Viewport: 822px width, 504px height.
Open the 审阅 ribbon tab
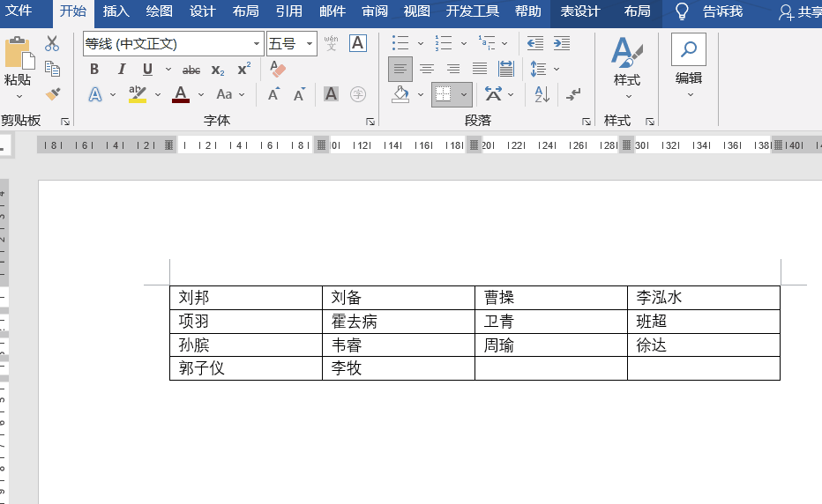point(375,11)
